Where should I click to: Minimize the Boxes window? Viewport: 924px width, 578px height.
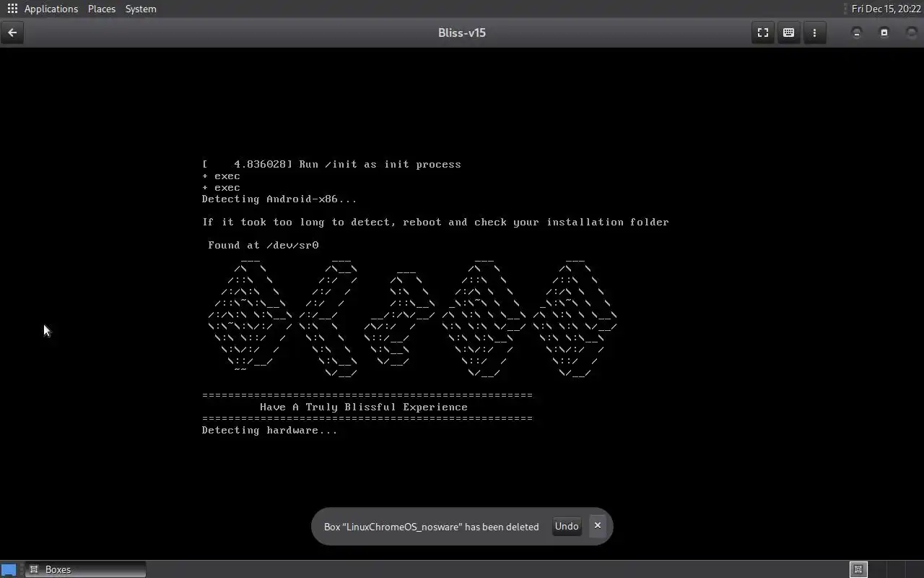[x=857, y=33]
